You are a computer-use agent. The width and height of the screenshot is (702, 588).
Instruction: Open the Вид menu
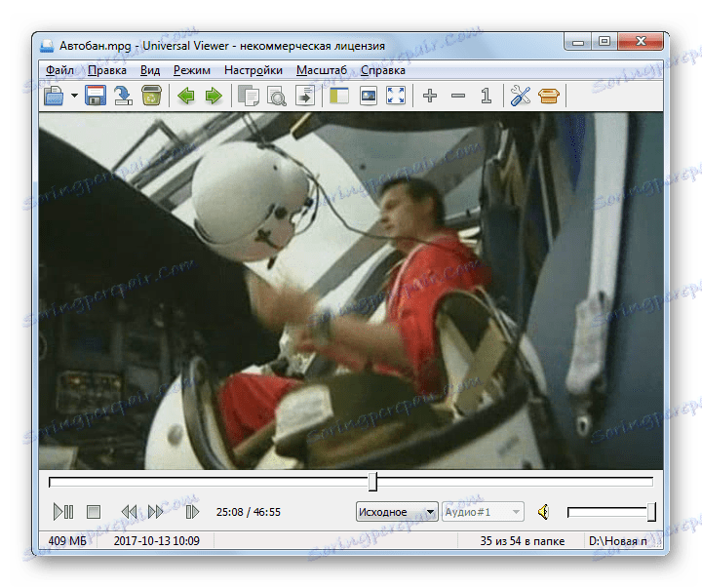[x=150, y=70]
